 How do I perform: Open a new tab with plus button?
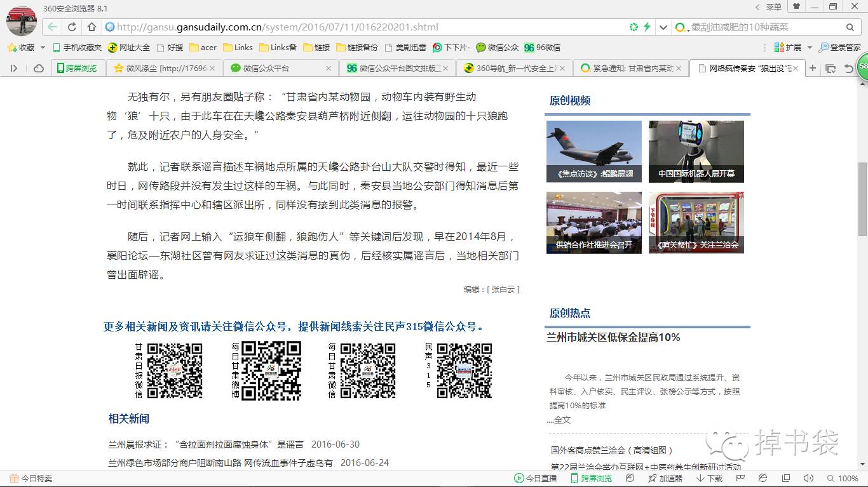coord(813,68)
